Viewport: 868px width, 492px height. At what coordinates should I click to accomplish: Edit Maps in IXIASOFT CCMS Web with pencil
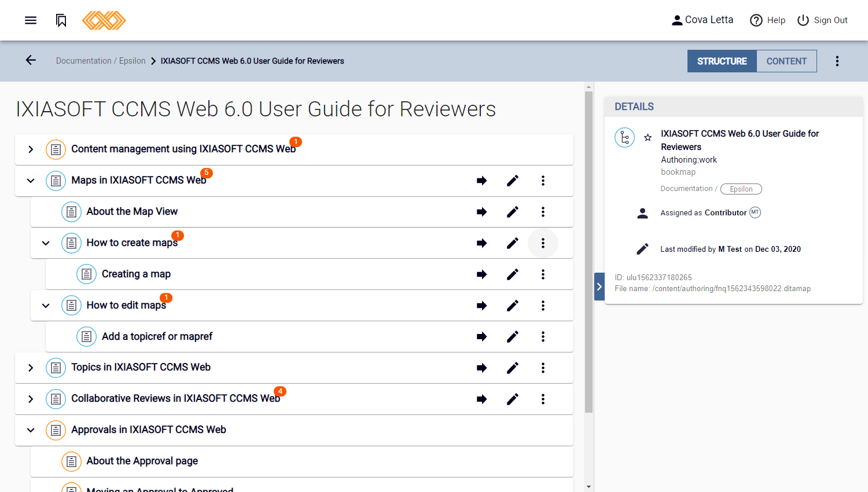(513, 181)
